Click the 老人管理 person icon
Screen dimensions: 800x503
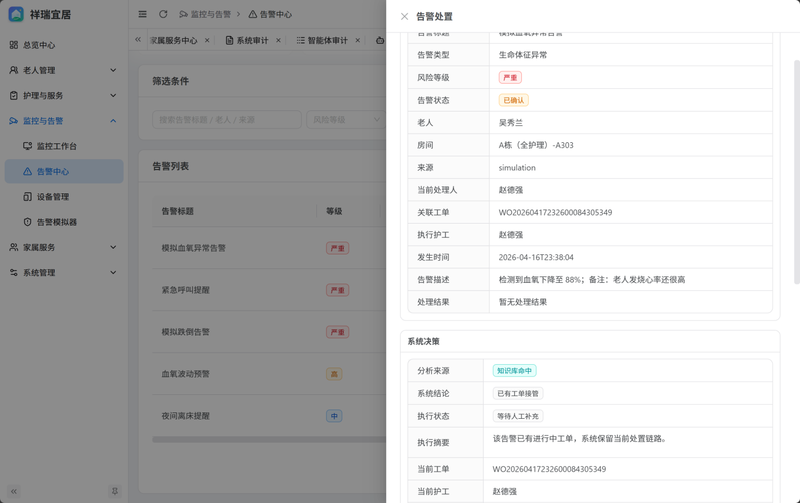[x=14, y=70]
